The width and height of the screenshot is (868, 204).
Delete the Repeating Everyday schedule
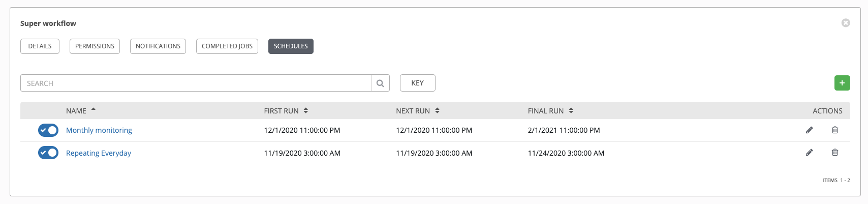click(x=834, y=153)
